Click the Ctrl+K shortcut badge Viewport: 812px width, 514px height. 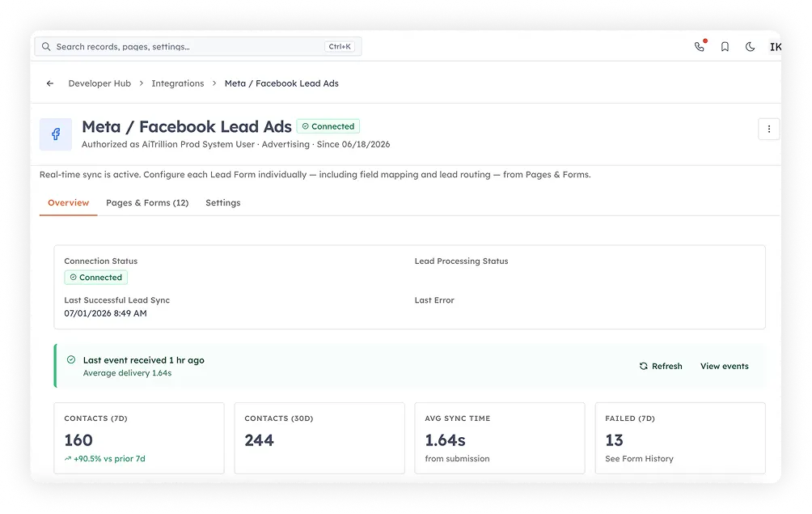click(340, 47)
